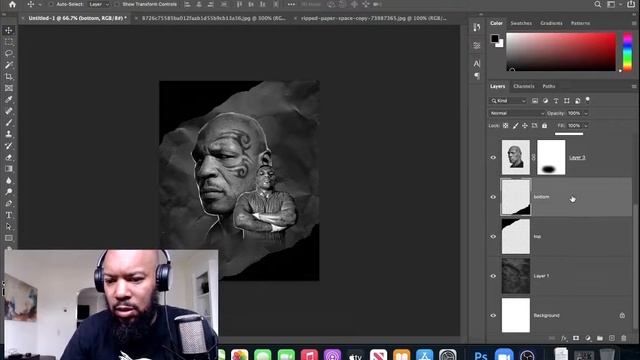
Task: Toggle visibility of Layer 1
Action: 493,276
